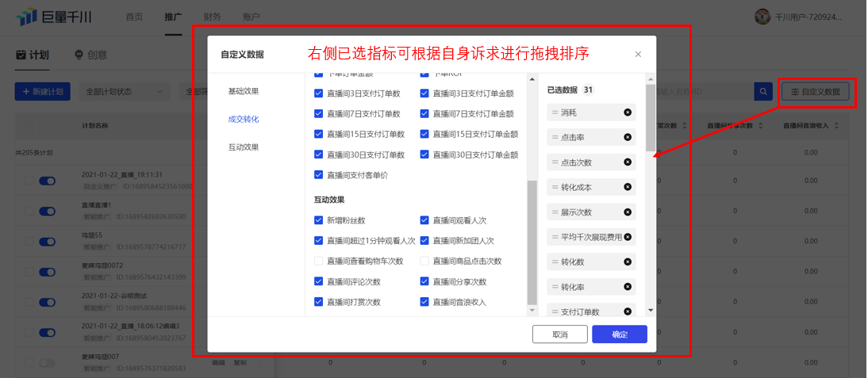The width and height of the screenshot is (868, 378).
Task: Select checkbox for plan 2021-01-22_直播_19:11:31
Action: pos(29,181)
